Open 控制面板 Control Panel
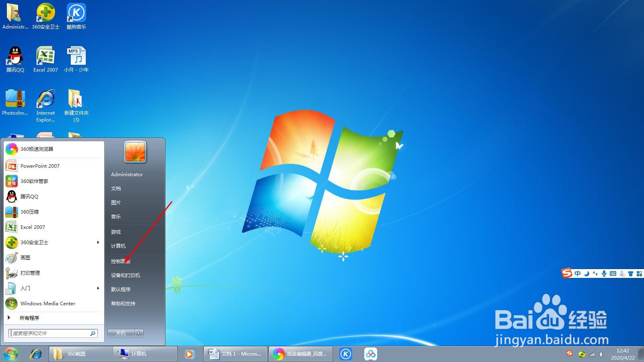 [121, 261]
